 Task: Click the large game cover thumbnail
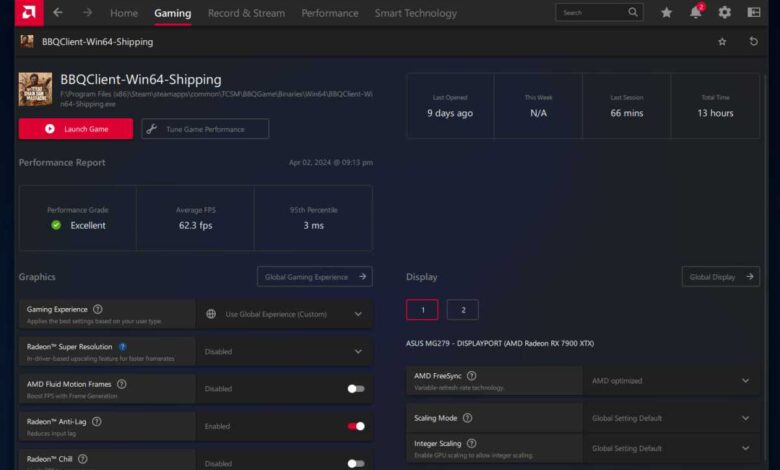[x=35, y=89]
